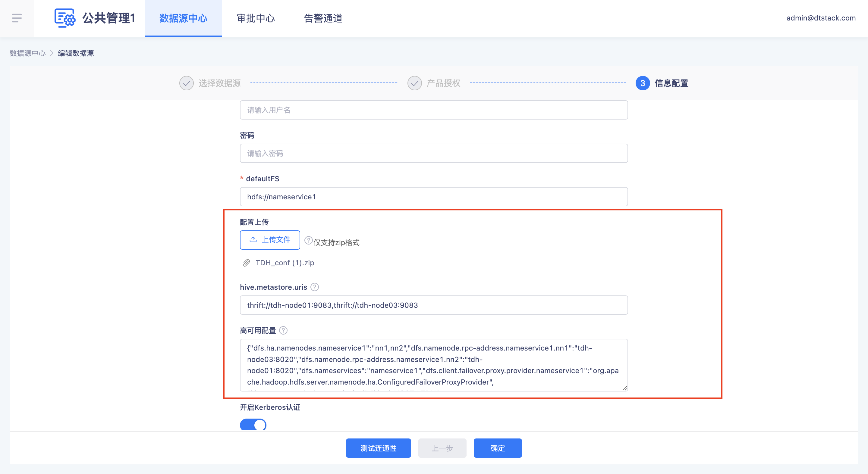This screenshot has width=868, height=474.
Task: Click 上传文件 upload button
Action: pyautogui.click(x=270, y=240)
